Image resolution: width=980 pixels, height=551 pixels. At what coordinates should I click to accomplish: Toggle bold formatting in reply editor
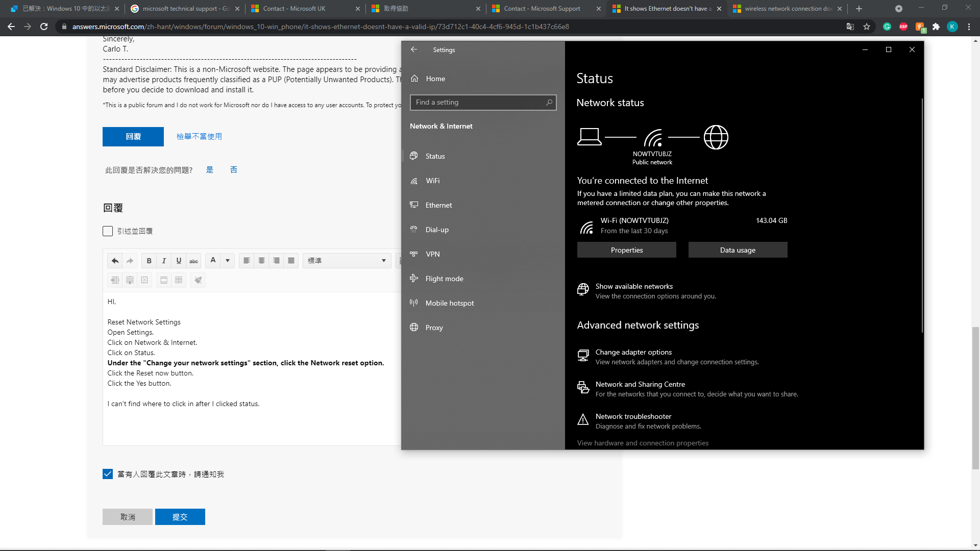(x=149, y=261)
